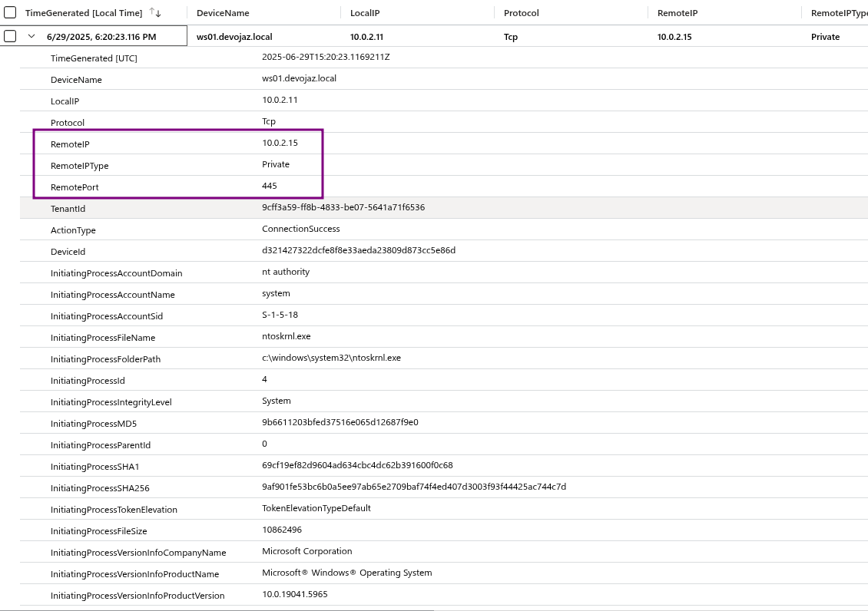Select the company name value Microsoft Corporation
Image resolution: width=868 pixels, height=611 pixels.
(306, 551)
